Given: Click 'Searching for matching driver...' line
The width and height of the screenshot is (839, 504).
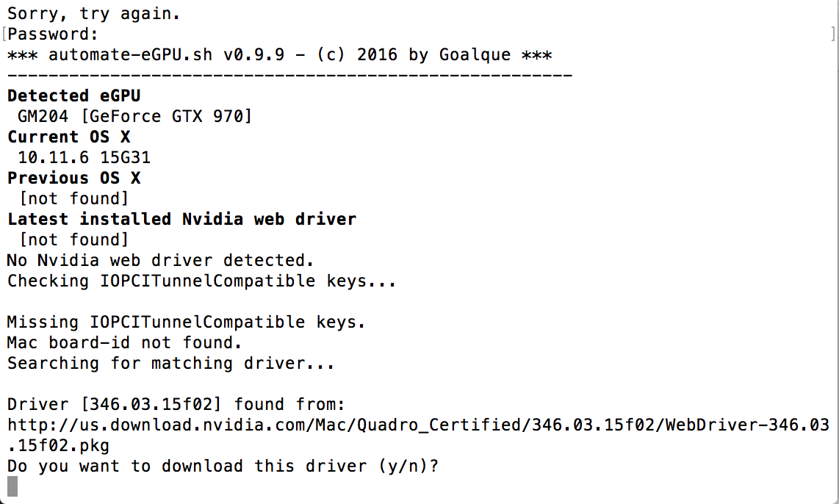Looking at the screenshot, I should pyautogui.click(x=170, y=363).
